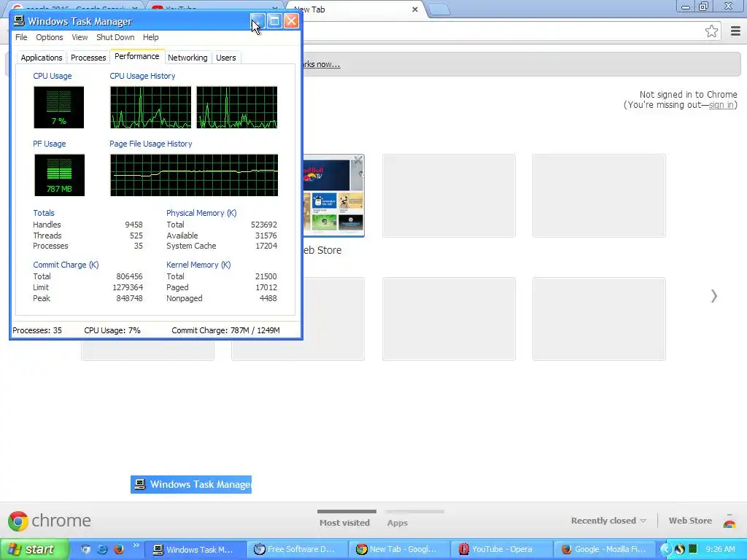Open the Web Store thumbnail tile
The height and width of the screenshot is (560, 747).
click(333, 195)
